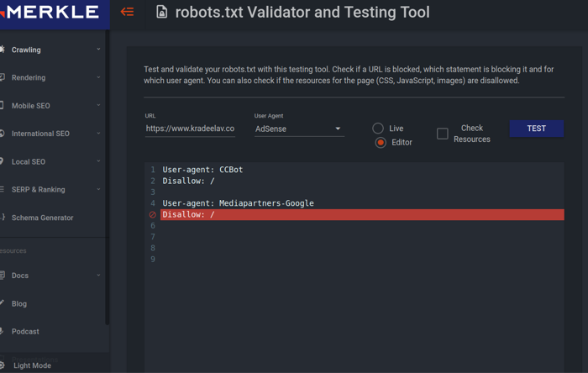
Task: Expand the International SEO chevron
Action: click(98, 133)
